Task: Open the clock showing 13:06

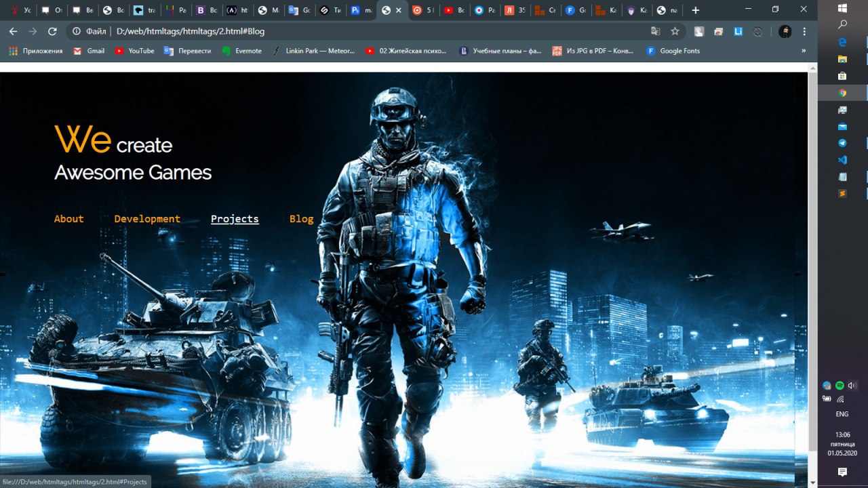Action: 842,444
